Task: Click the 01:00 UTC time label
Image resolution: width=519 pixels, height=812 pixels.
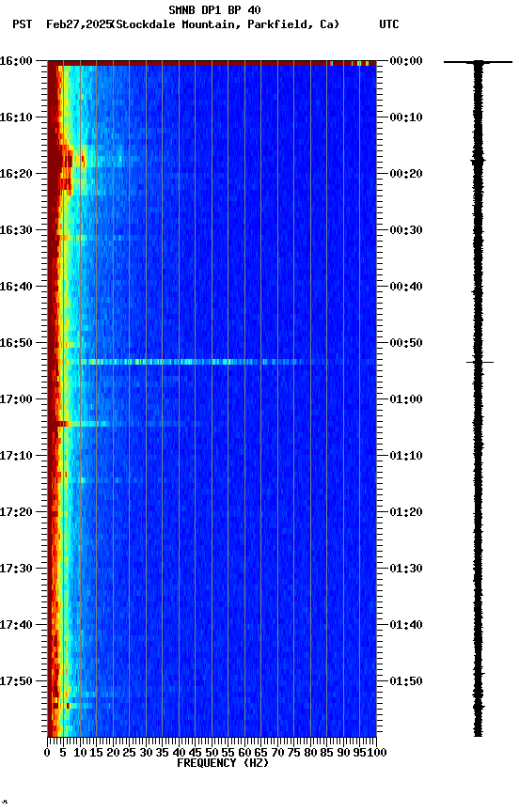Action: [x=406, y=399]
